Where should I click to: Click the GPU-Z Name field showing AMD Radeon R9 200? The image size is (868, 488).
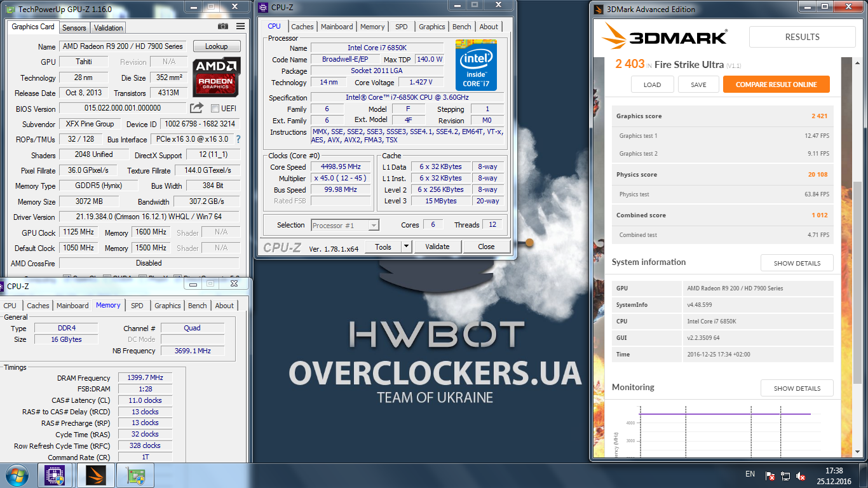point(123,46)
